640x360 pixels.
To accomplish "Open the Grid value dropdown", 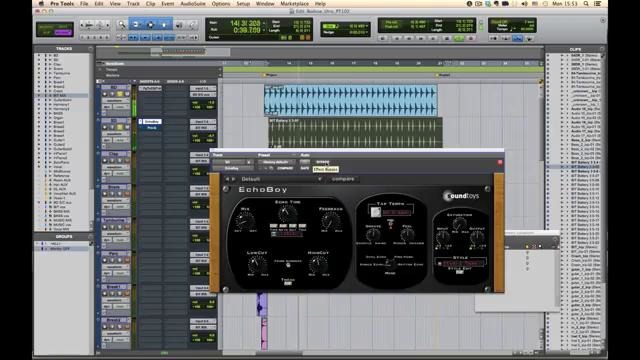I will pos(367,26).
